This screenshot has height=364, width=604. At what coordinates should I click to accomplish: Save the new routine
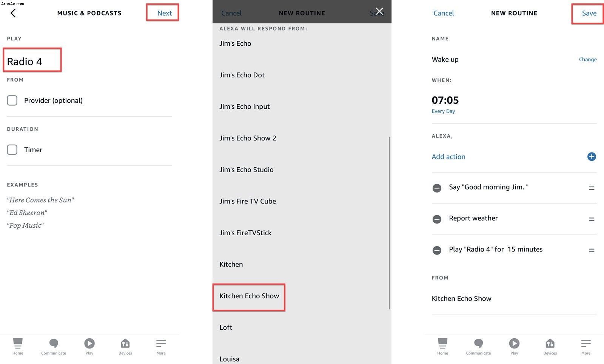coord(589,13)
